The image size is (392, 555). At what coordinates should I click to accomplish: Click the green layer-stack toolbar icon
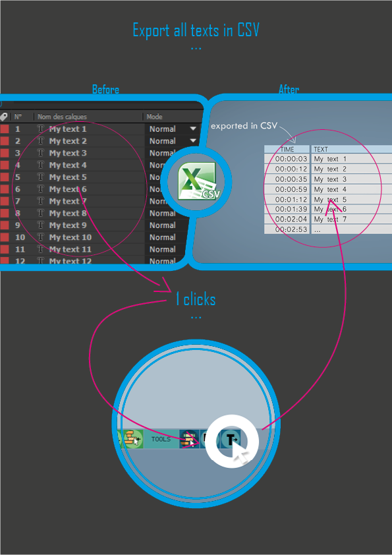click(x=132, y=439)
